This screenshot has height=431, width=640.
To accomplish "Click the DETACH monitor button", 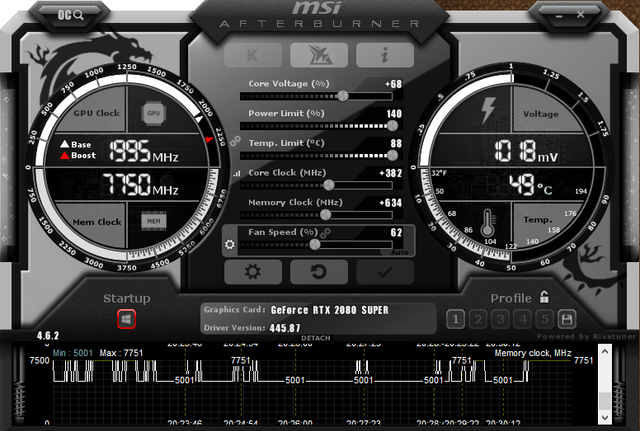I will coord(316,338).
